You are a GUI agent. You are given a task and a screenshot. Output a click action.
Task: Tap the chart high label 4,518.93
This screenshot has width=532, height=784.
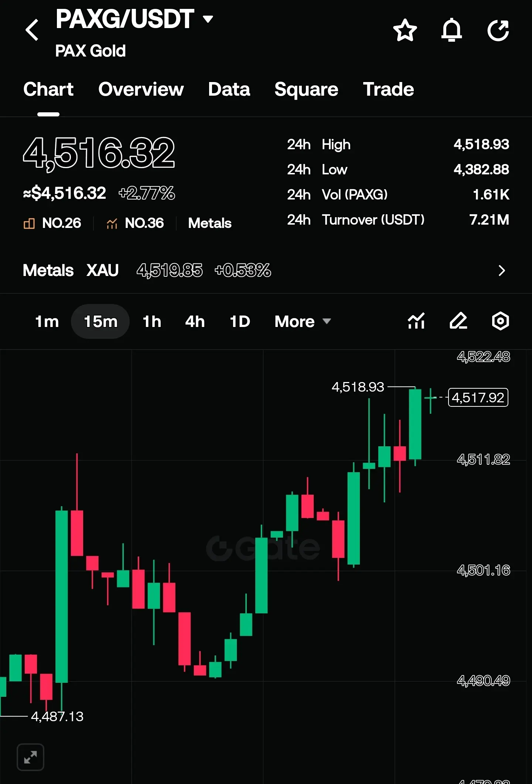pyautogui.click(x=358, y=387)
